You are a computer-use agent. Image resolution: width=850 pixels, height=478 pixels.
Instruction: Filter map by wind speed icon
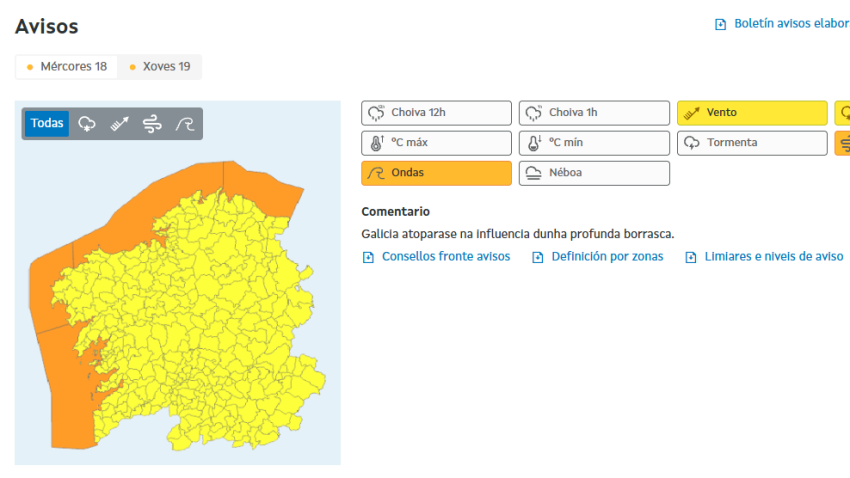pos(120,124)
